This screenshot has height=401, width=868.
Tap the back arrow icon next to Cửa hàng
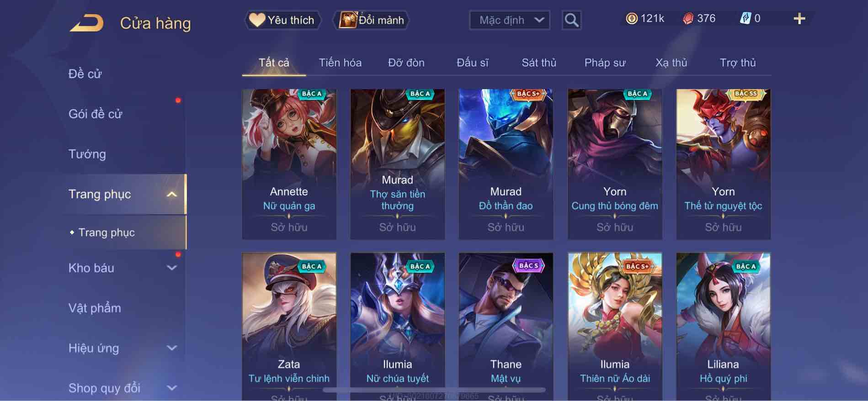pos(86,23)
